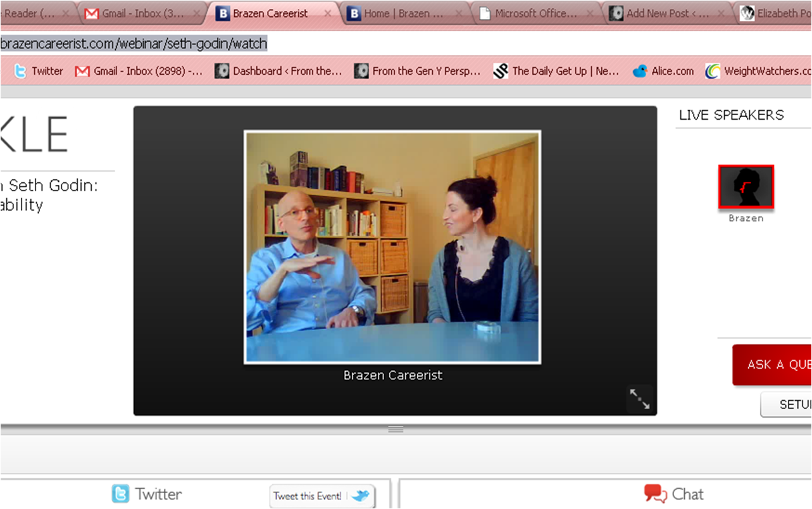Image resolution: width=812 pixels, height=509 pixels.
Task: Click the webinar video thumbnail
Action: (392, 247)
